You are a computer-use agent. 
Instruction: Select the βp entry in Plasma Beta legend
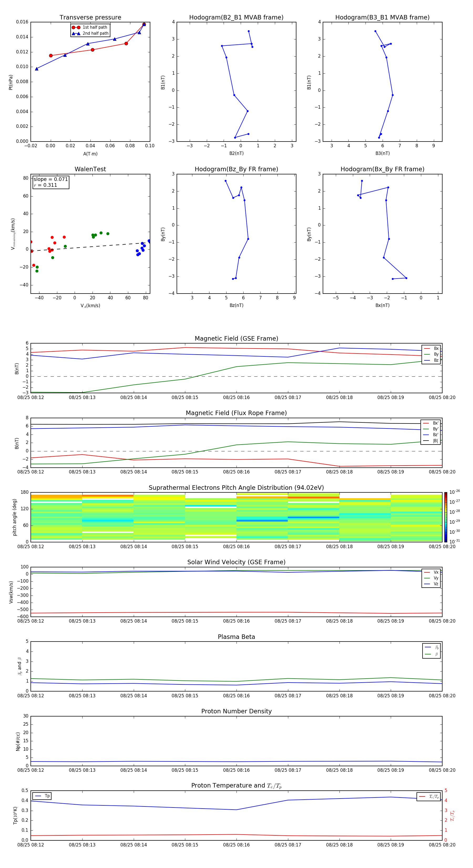click(x=431, y=647)
